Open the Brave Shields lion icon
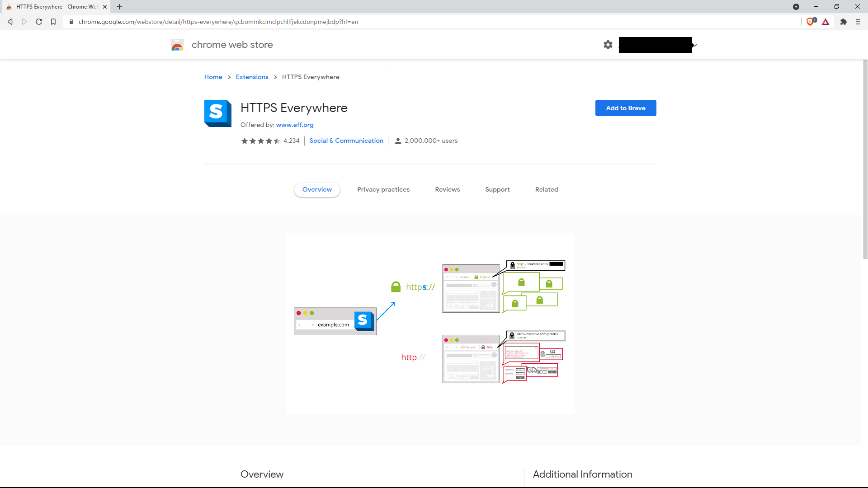868x488 pixels. 811,21
